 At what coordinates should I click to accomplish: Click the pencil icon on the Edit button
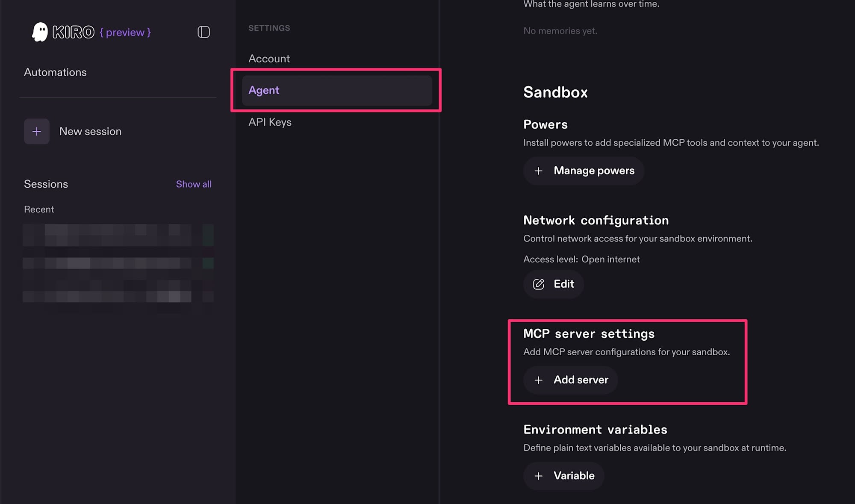click(539, 284)
